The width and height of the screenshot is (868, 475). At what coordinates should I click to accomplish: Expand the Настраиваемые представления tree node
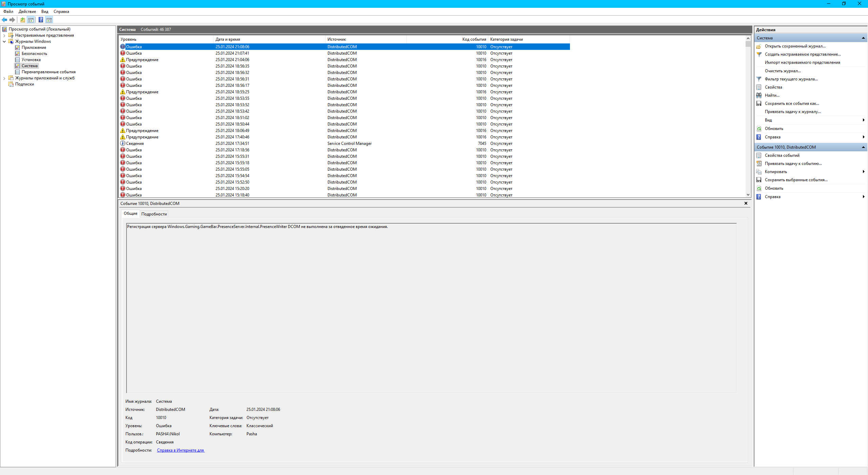click(4, 35)
